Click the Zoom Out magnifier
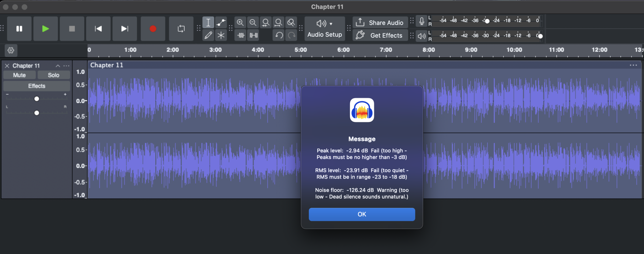Viewport: 644px width, 254px height. [253, 23]
